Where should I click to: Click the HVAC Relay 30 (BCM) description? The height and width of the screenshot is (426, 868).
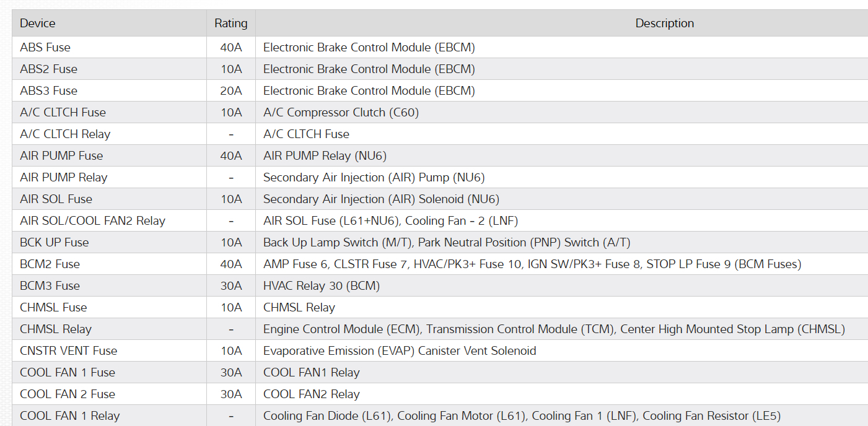(x=322, y=285)
